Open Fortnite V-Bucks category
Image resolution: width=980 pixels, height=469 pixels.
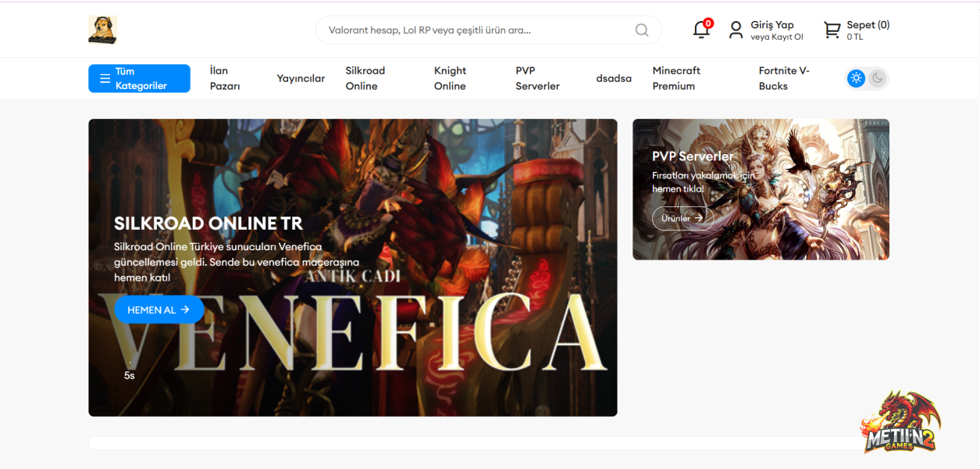point(784,78)
